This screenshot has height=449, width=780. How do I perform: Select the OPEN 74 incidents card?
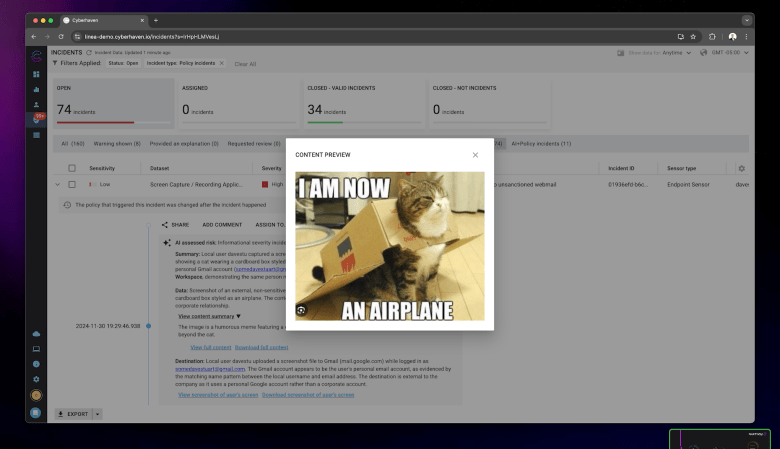(x=113, y=103)
